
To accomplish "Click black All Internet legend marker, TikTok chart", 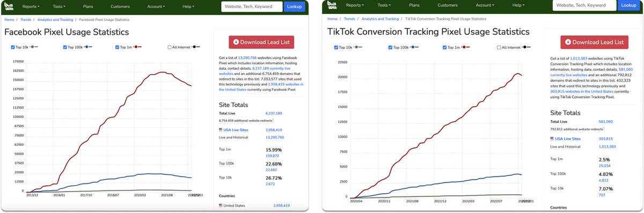I will tap(526, 47).
